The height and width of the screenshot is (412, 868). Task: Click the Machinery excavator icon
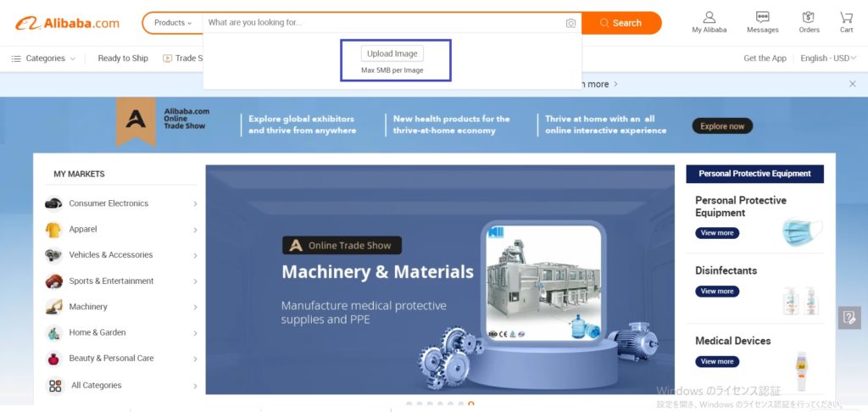[x=53, y=306]
